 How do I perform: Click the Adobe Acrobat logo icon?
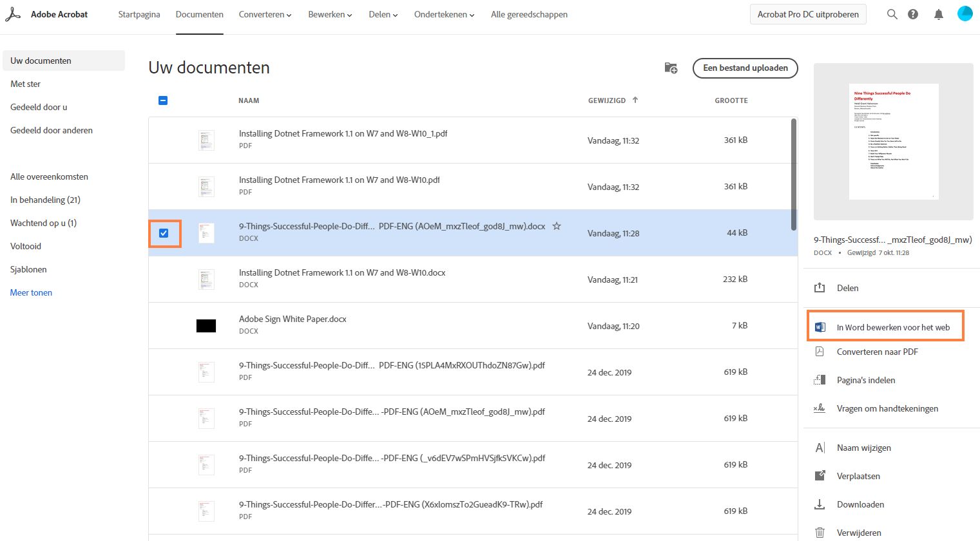tap(13, 14)
